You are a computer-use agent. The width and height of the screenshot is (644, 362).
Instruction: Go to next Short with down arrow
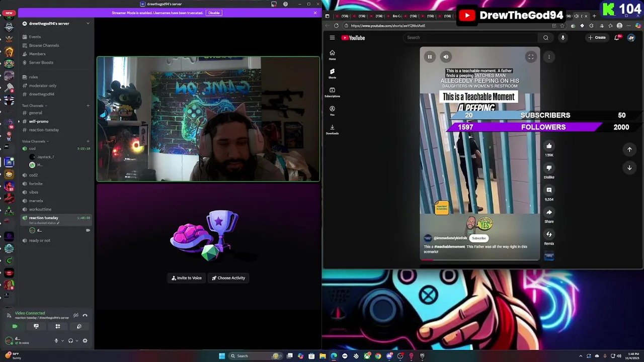click(x=629, y=168)
